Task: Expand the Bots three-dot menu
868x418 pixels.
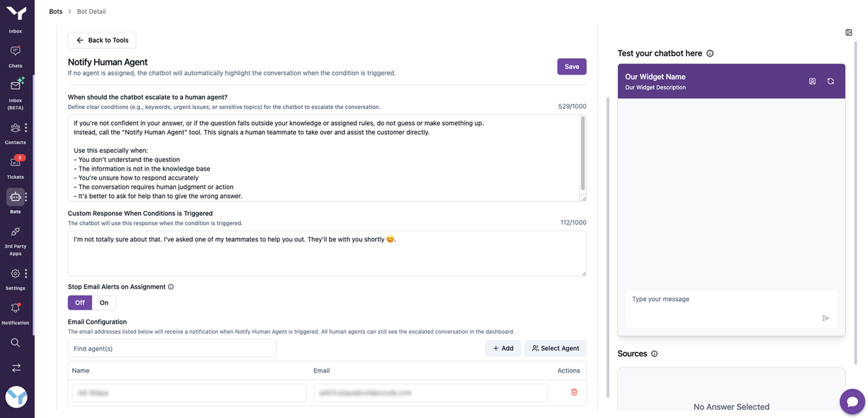Action: pos(26,197)
